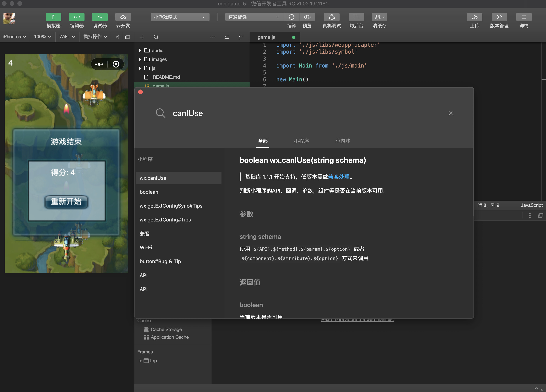This screenshot has height=392, width=546.
Task: Open the file tree more options icon
Action: point(212,37)
